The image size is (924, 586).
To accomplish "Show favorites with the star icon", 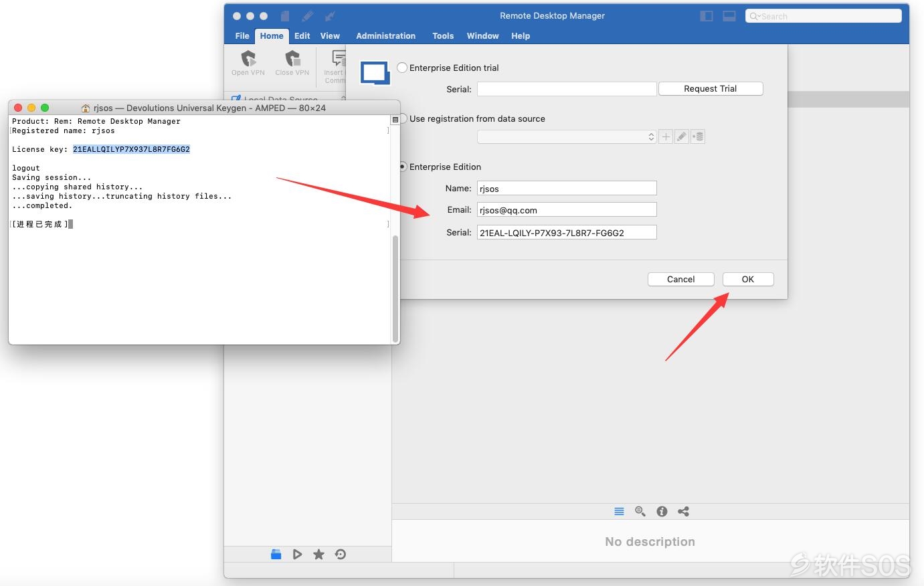I will (x=318, y=554).
